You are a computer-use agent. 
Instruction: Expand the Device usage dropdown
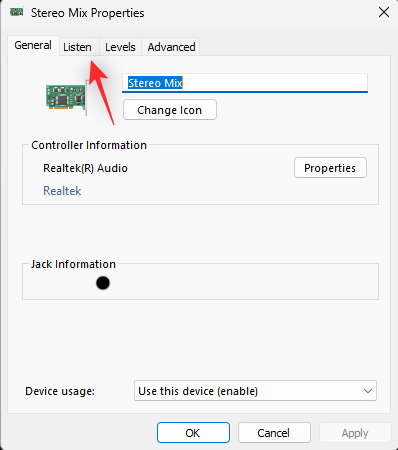coord(255,391)
